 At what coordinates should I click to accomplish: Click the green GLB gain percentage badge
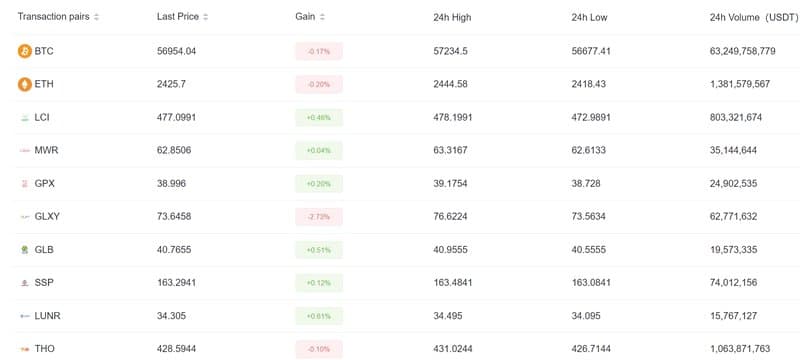tap(319, 250)
